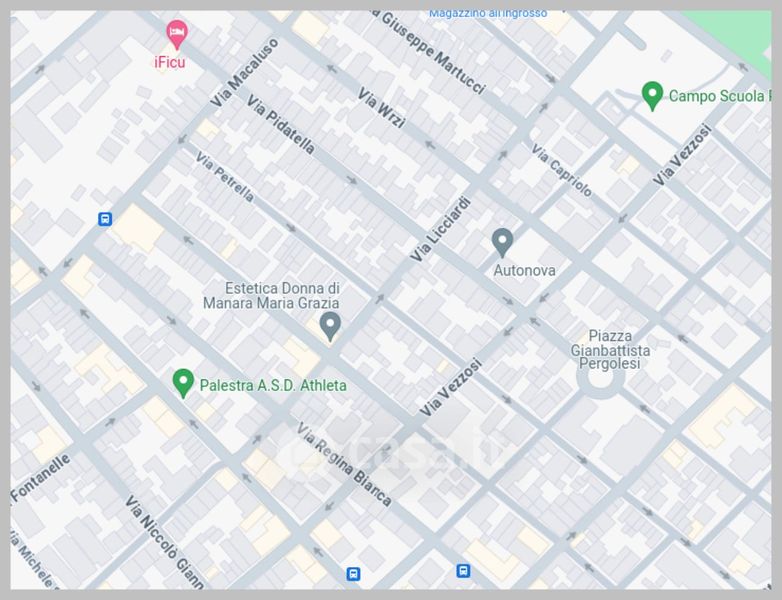Click bus stop icon near Via Petrella

point(105,219)
